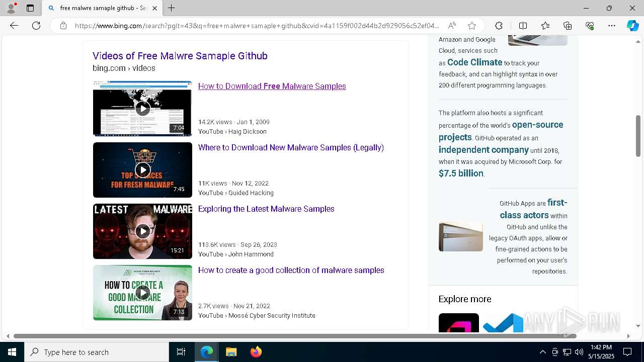Play the Haig Dickson video thumbnail
The image size is (644, 362).
click(x=142, y=109)
